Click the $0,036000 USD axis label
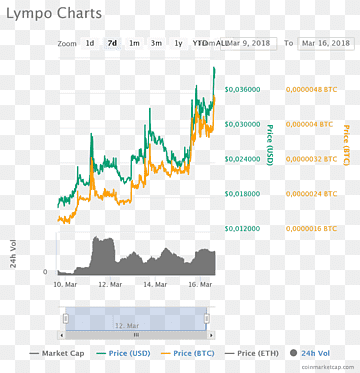Viewport: 360px width, 373px height. click(242, 90)
